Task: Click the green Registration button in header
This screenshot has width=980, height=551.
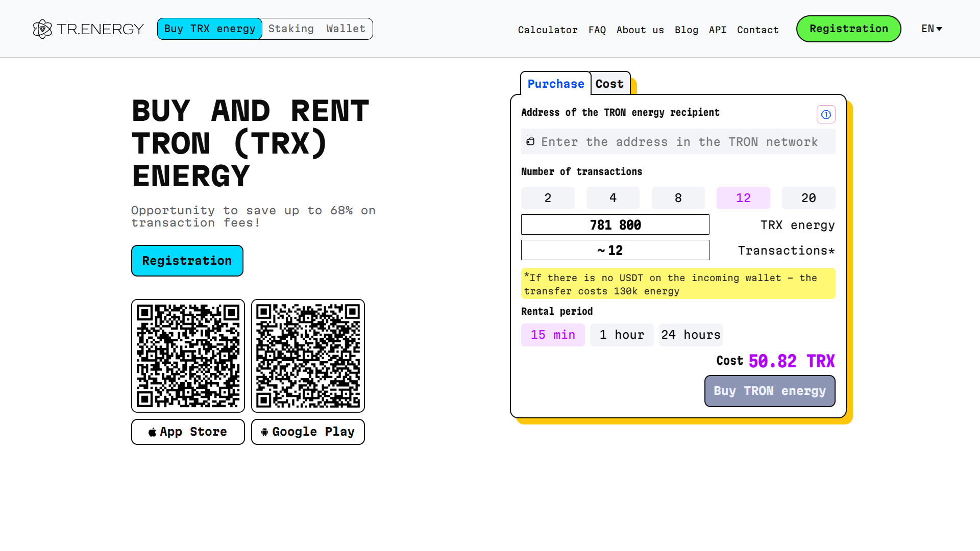Action: pos(848,29)
